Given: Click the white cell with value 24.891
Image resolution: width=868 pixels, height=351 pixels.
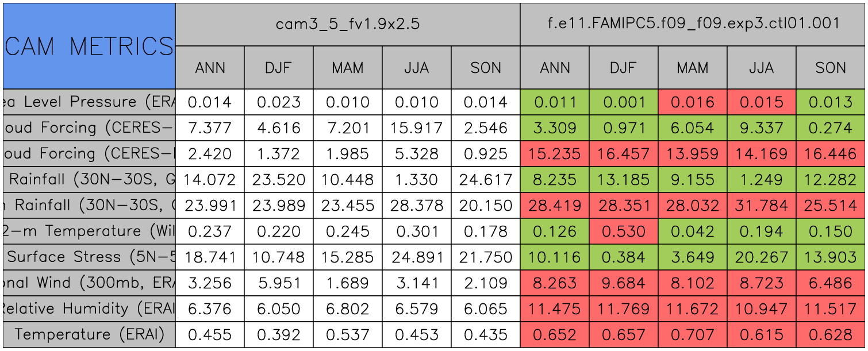Looking at the screenshot, I should (416, 257).
